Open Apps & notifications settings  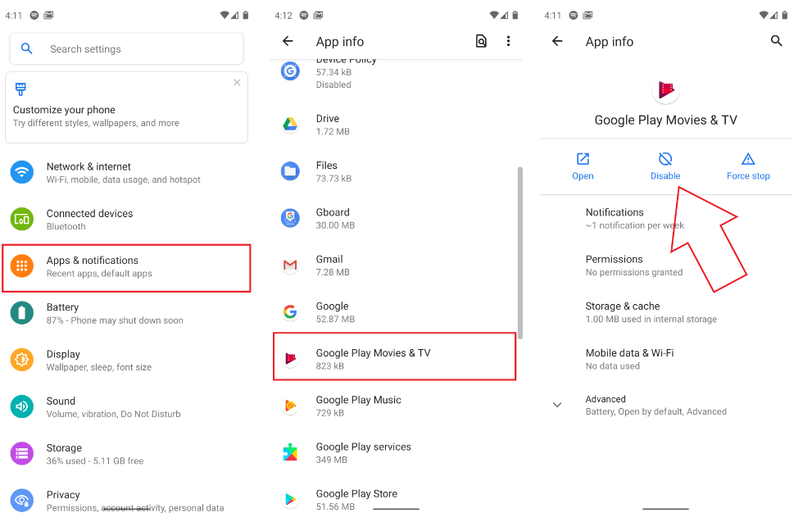[126, 267]
